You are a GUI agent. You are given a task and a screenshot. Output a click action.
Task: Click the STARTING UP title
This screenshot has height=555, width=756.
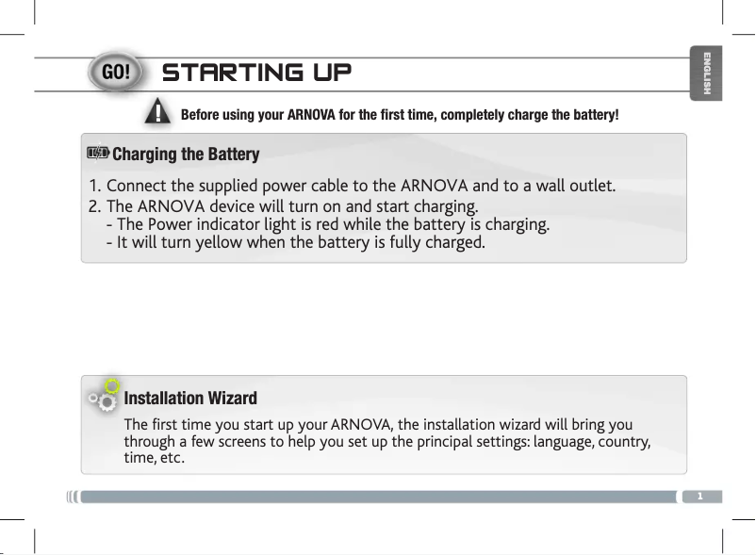point(256,73)
